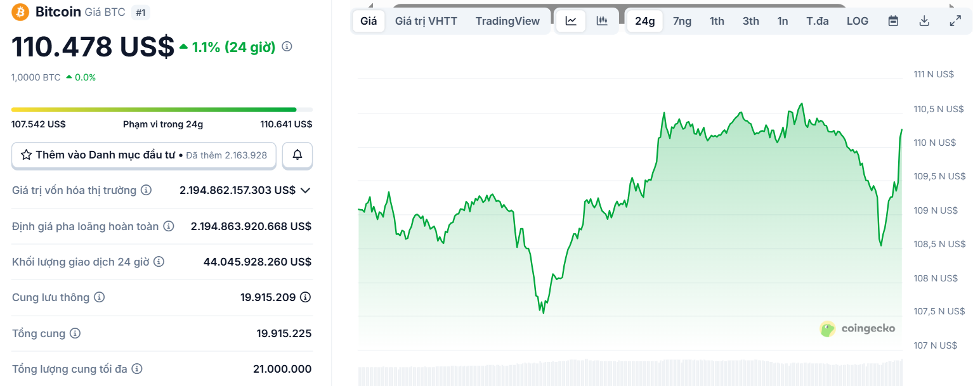The image size is (980, 386).
Task: Enable LOG scale on the chart
Action: 857,20
